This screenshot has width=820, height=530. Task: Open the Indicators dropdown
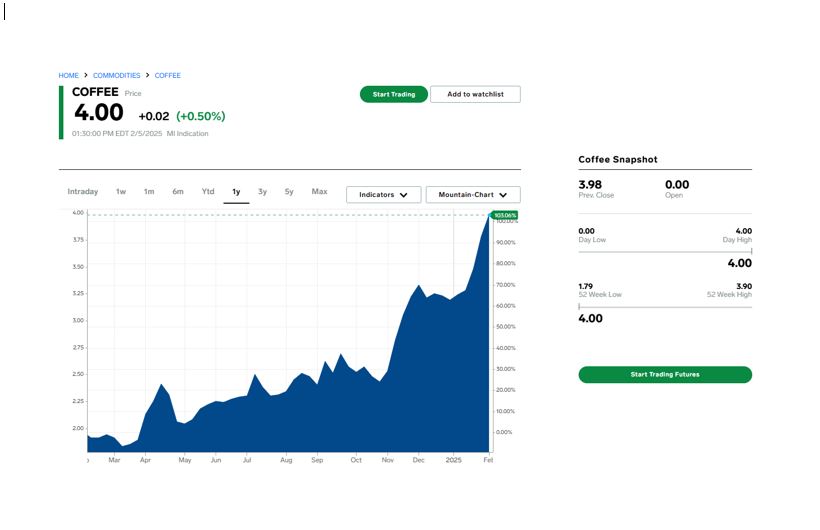383,195
